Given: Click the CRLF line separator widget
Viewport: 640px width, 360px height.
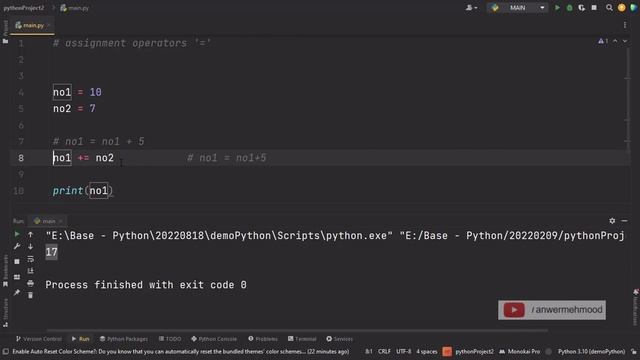Looking at the screenshot, I should [384, 351].
